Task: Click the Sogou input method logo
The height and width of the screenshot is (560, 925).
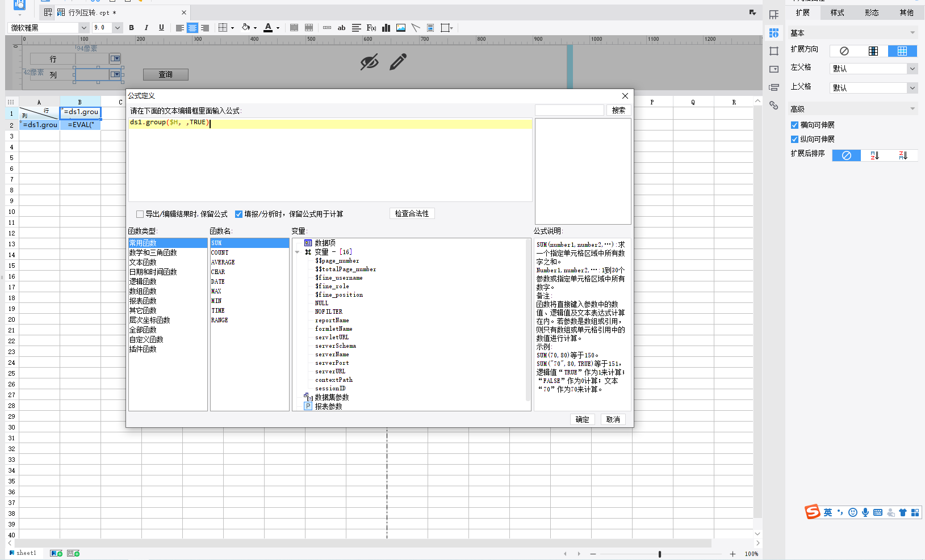Action: pos(813,512)
